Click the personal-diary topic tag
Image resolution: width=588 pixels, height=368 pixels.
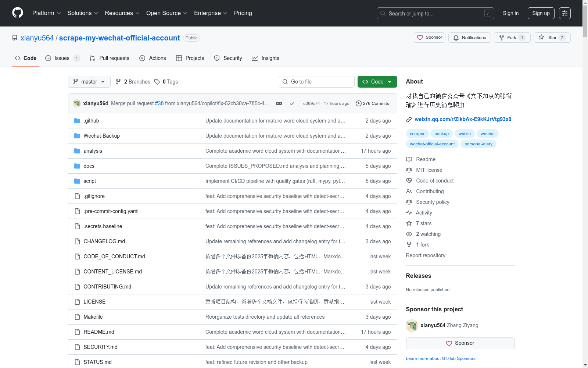(x=478, y=144)
